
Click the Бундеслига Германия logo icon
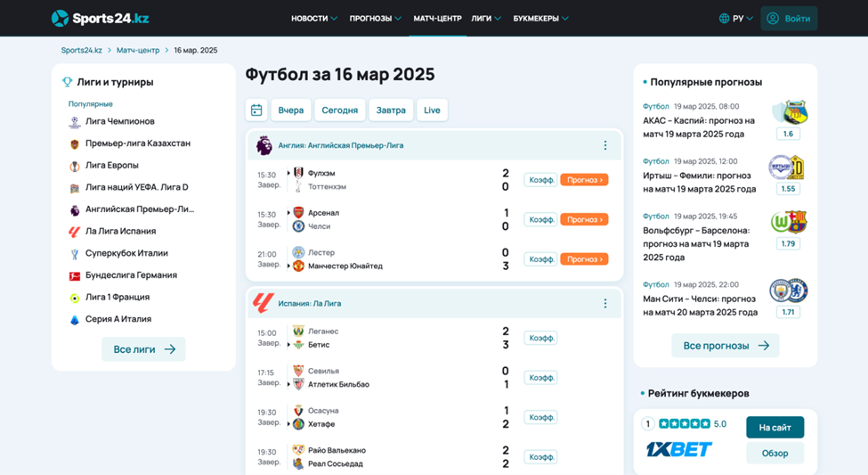coord(74,275)
